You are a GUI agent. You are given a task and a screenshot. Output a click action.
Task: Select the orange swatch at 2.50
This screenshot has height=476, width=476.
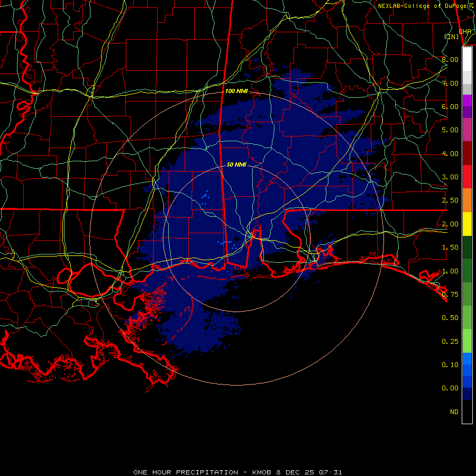coord(467,200)
